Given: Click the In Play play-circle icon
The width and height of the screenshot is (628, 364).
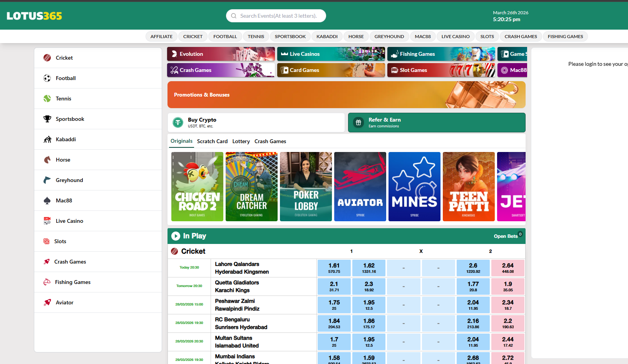Looking at the screenshot, I should coord(176,236).
